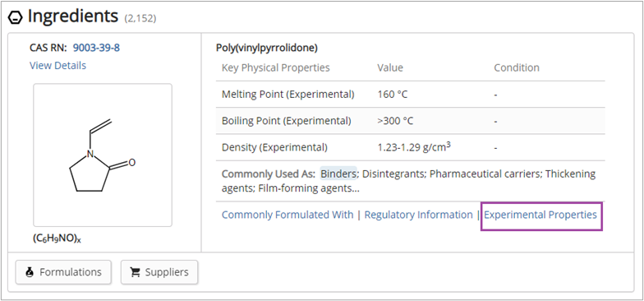Click the Condition column header
Screen dimensions: 644x301
point(517,67)
